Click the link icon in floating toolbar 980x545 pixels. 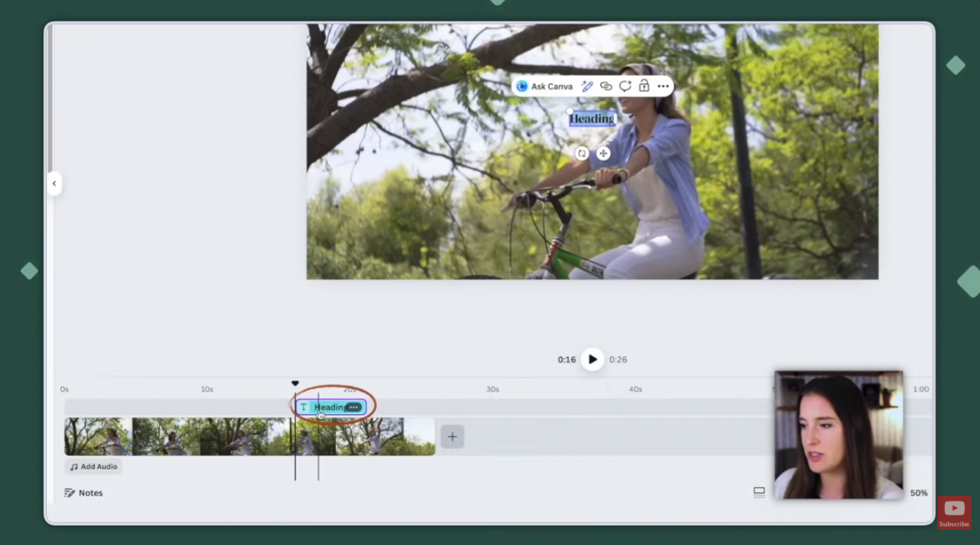(x=606, y=86)
